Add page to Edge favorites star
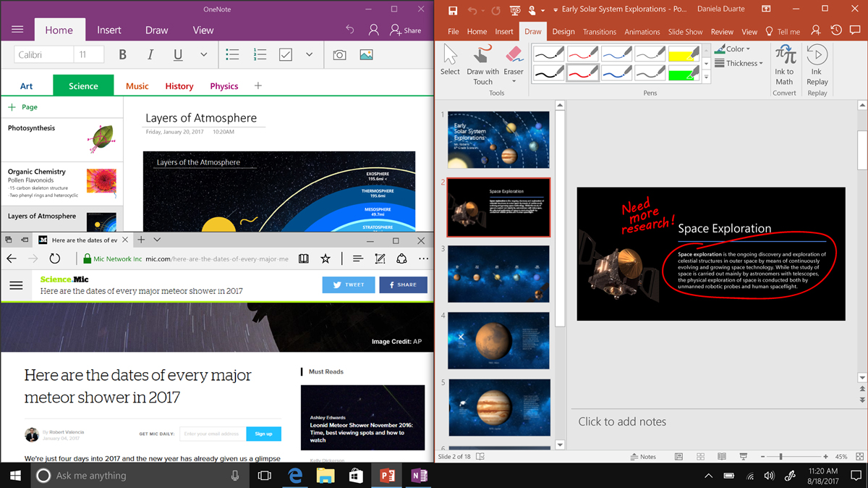The height and width of the screenshot is (488, 868). click(x=325, y=258)
